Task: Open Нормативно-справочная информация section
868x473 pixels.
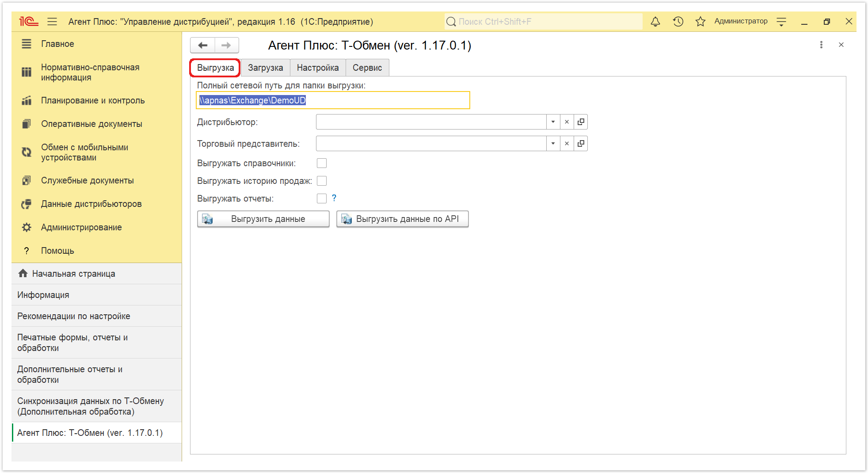Action: [90, 72]
